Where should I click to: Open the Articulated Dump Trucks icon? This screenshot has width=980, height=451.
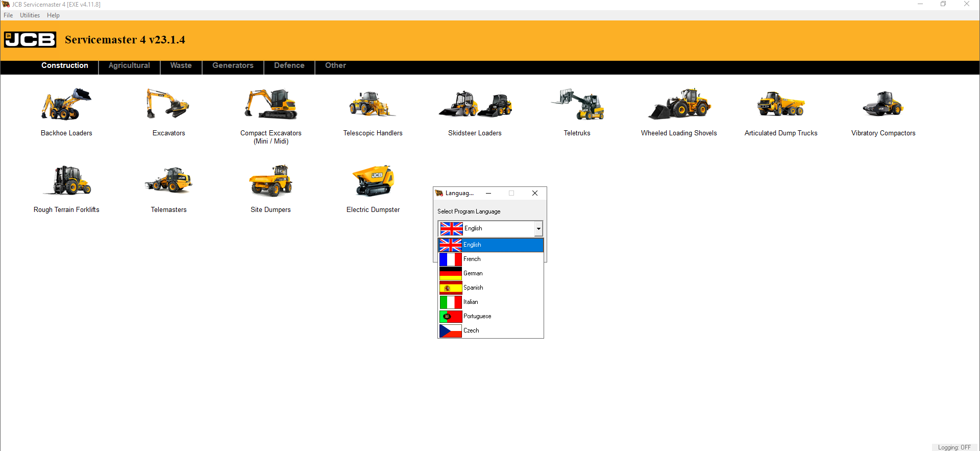(x=781, y=105)
